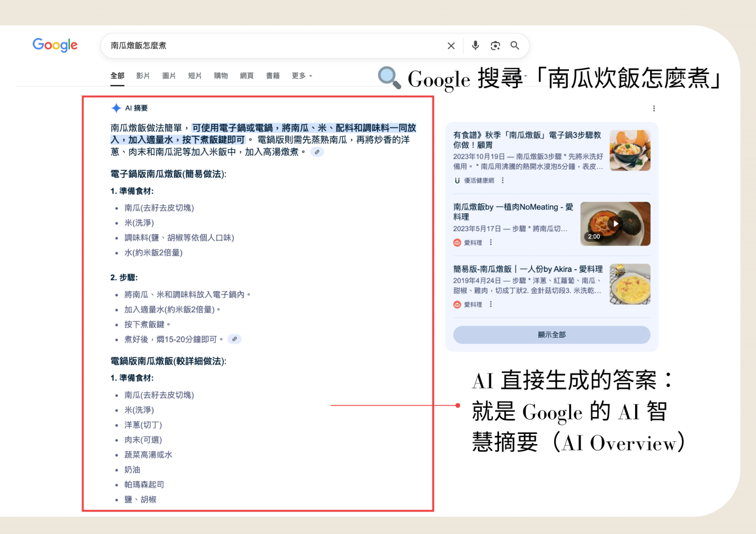756x534 pixels.
Task: Clear the search box with X icon
Action: (x=451, y=46)
